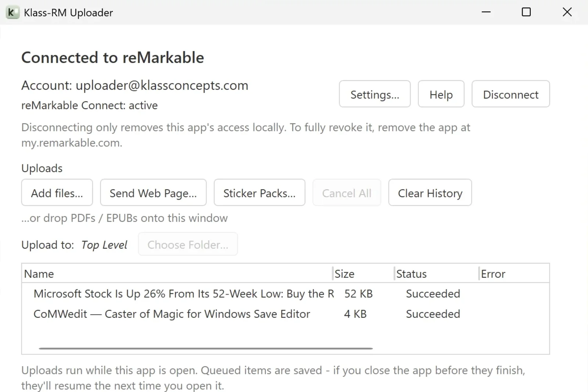Open the Help button

click(441, 94)
